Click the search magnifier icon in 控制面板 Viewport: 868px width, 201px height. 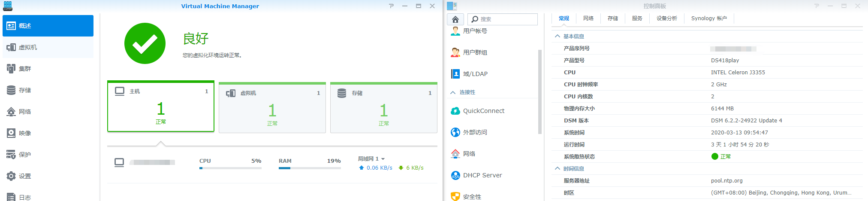[475, 19]
